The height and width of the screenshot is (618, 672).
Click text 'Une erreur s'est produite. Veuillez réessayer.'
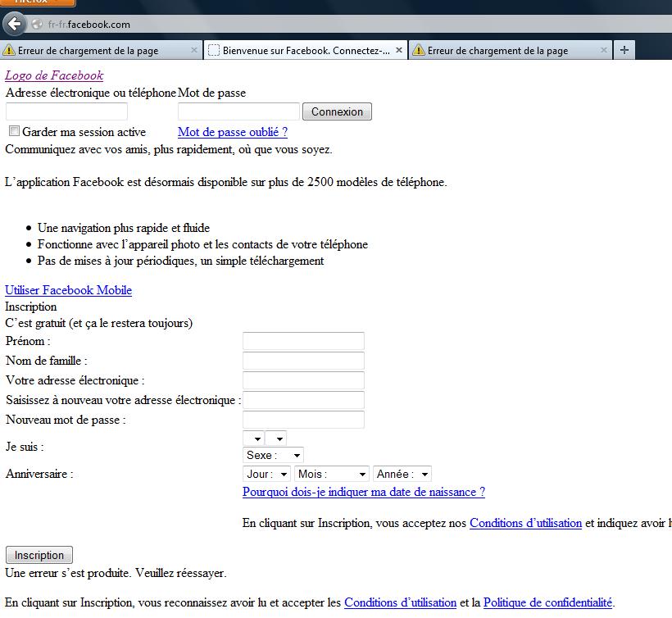click(x=116, y=573)
